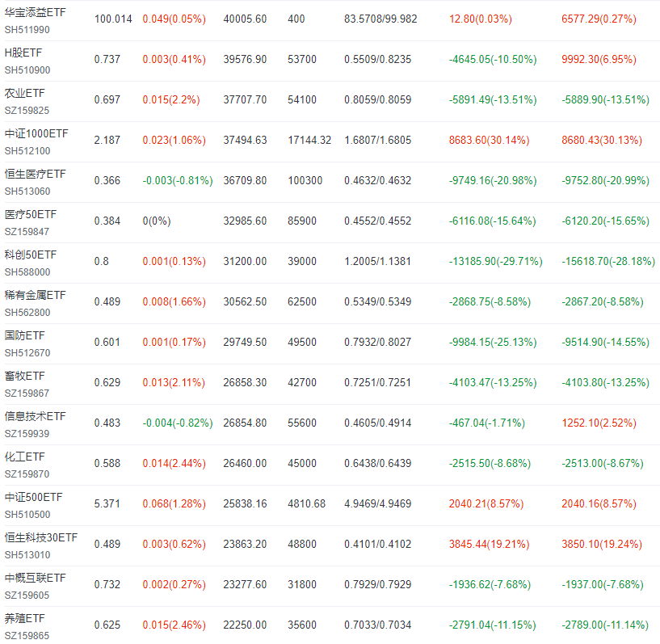Open the 养殖ETF fund name
This screenshot has height=644, width=660.
click(24, 619)
